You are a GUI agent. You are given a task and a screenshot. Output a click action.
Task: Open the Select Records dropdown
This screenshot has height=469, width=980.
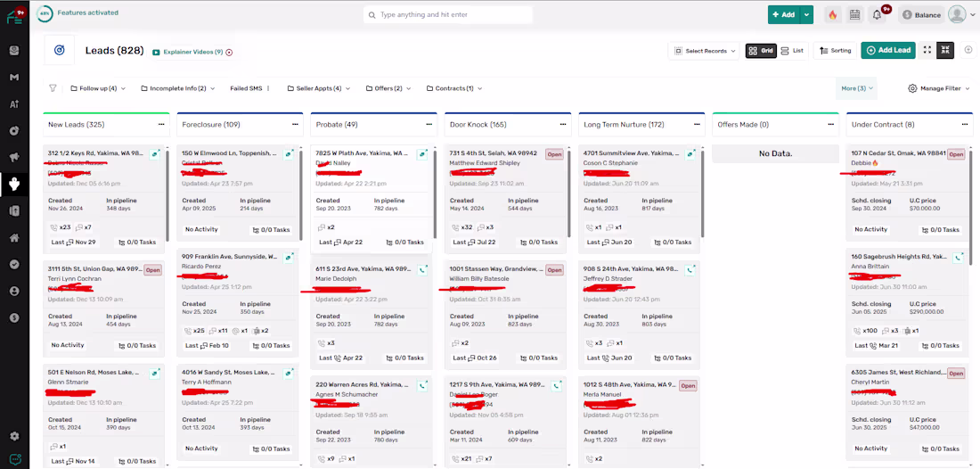click(706, 51)
